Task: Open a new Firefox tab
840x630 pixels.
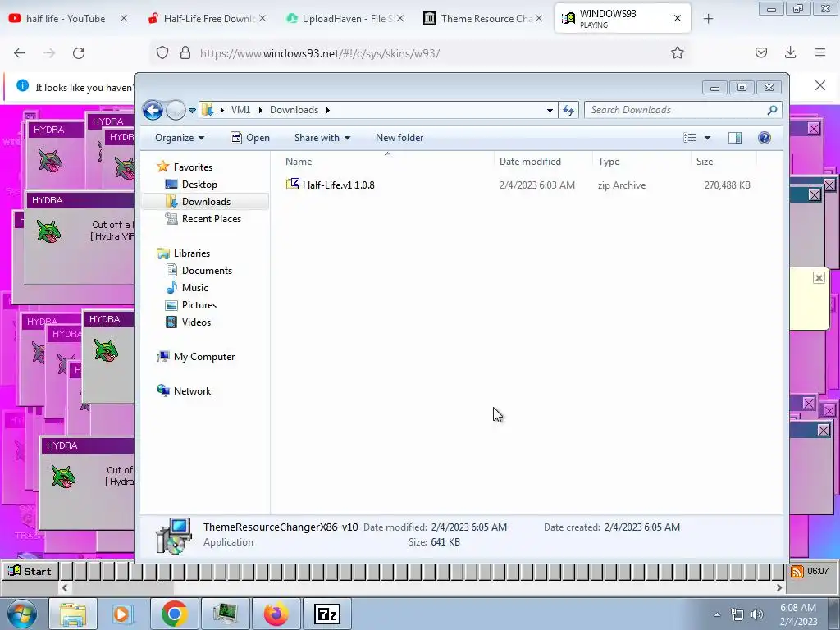Action: [x=708, y=19]
